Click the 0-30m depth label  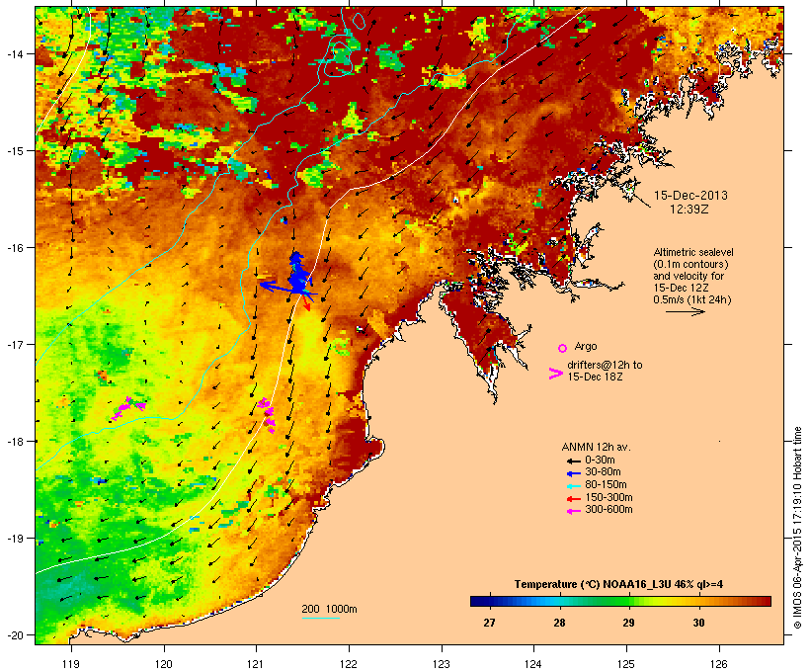pyautogui.click(x=600, y=461)
